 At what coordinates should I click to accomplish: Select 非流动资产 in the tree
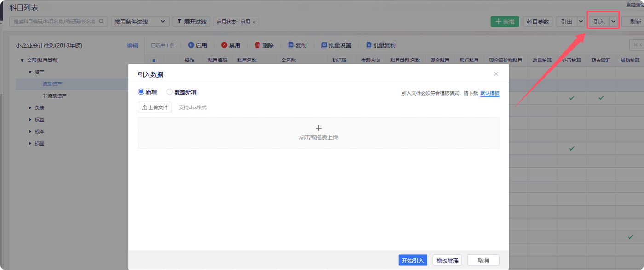click(55, 96)
